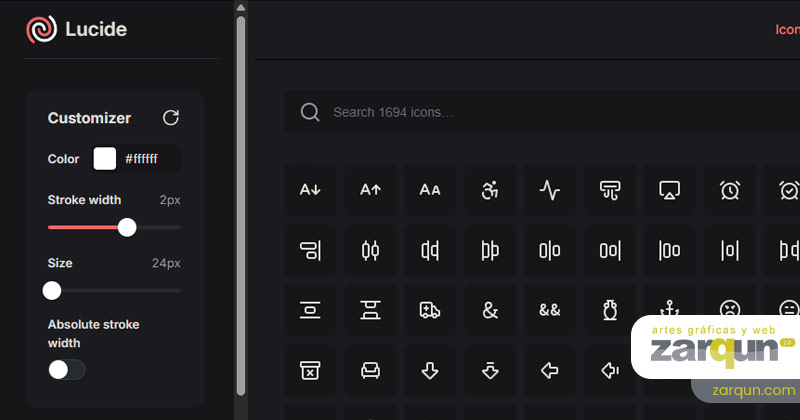Click the big left arrow icon
Screen dimensions: 800x420
coord(550,370)
